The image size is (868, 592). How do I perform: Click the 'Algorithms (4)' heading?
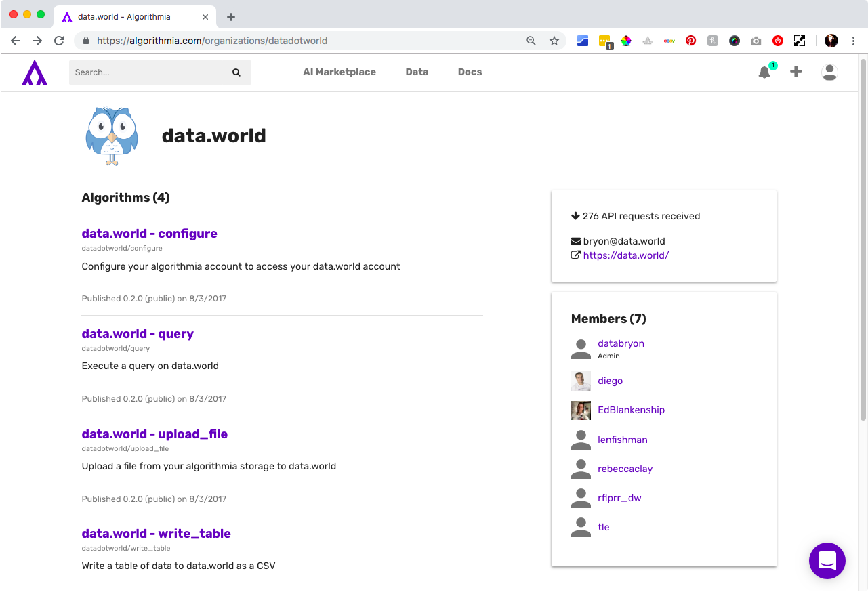tap(125, 198)
